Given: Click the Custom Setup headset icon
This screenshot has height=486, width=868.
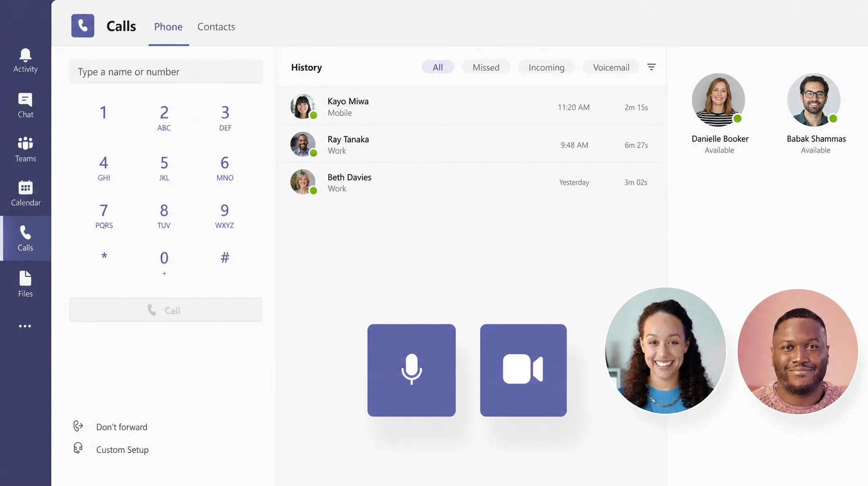Looking at the screenshot, I should tap(78, 448).
